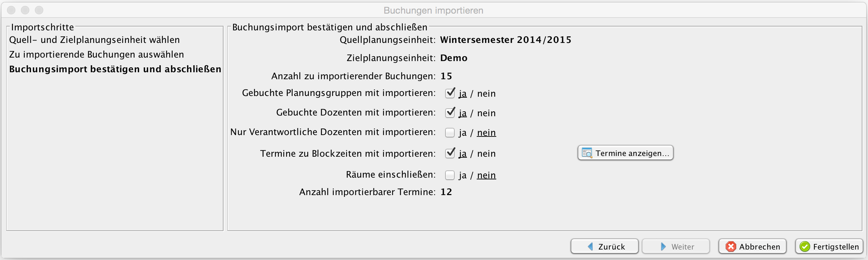
Task: Click the red X icon on Abbrechen
Action: tap(731, 246)
